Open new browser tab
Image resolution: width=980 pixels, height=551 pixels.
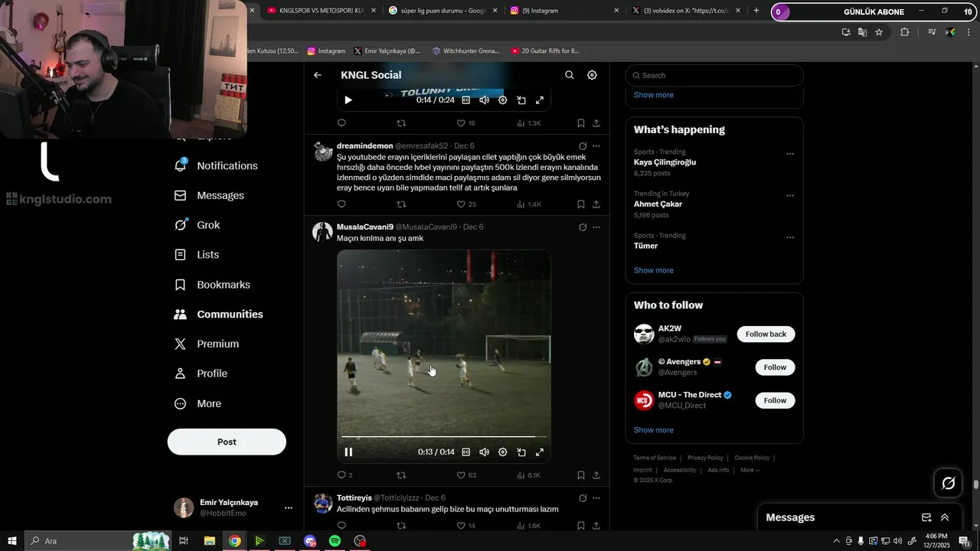tap(756, 11)
